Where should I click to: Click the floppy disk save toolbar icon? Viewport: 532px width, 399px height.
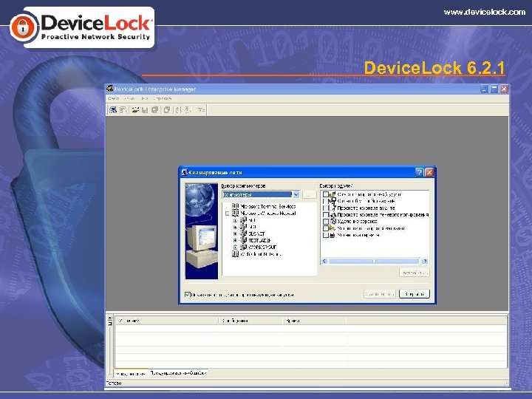(145, 109)
